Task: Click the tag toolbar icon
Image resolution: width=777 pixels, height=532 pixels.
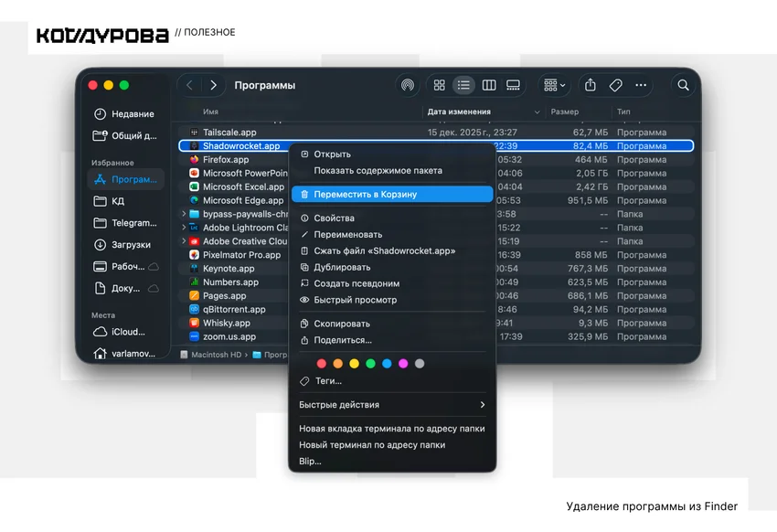Action: coord(615,85)
